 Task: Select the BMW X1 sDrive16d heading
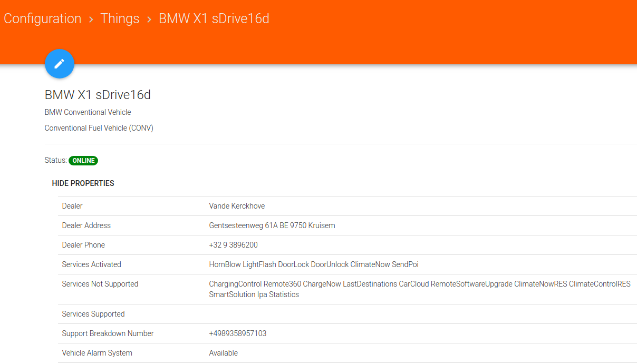(x=98, y=95)
